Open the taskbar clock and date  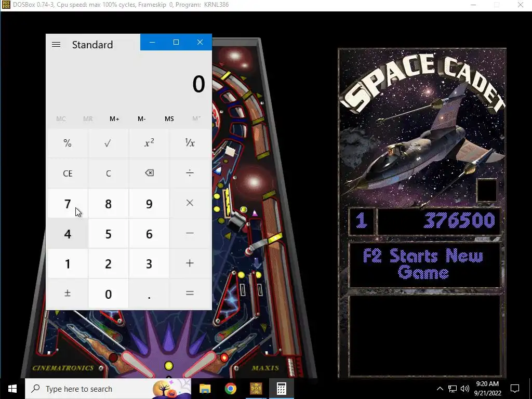[x=487, y=389]
